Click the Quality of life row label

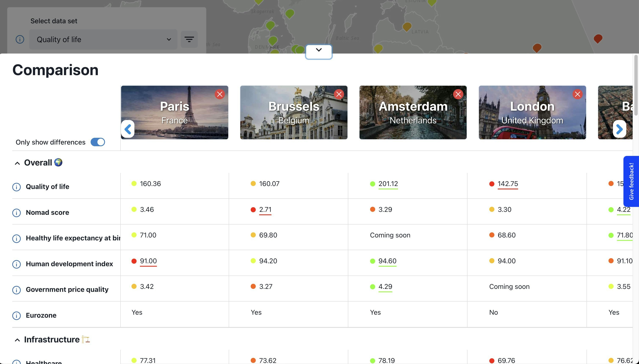point(47,187)
